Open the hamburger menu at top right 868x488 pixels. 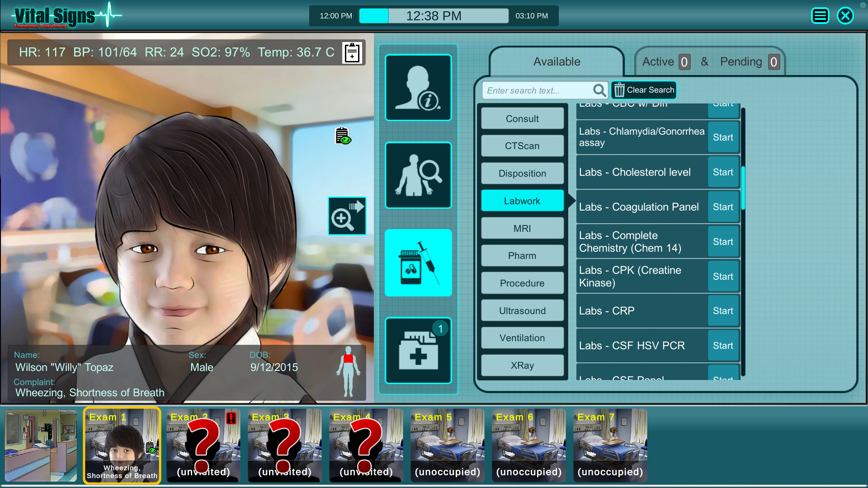coord(820,15)
